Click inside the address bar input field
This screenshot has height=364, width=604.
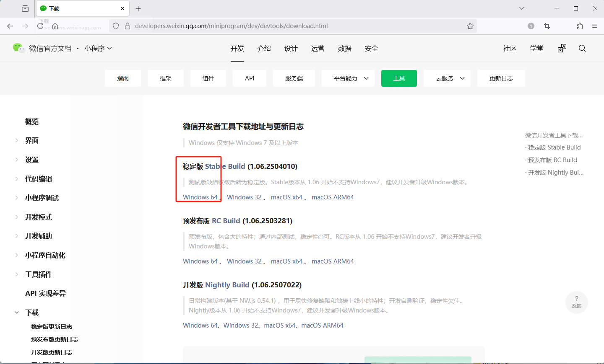[x=252, y=26]
